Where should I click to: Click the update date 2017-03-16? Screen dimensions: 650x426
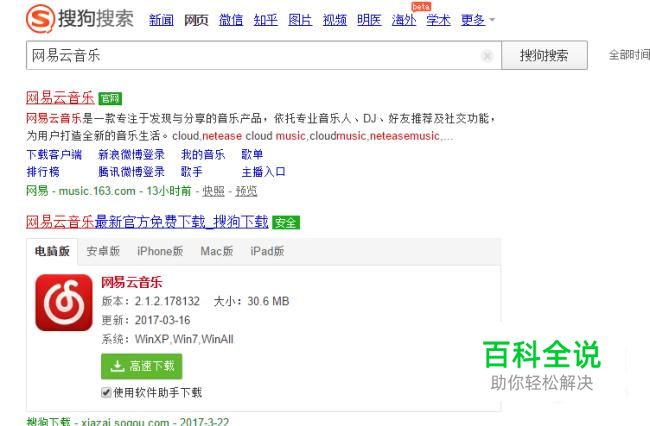(x=162, y=320)
